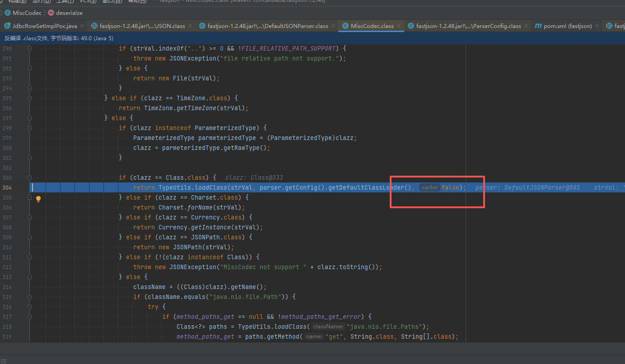Click the deserialze method breadcrumb

[65, 13]
